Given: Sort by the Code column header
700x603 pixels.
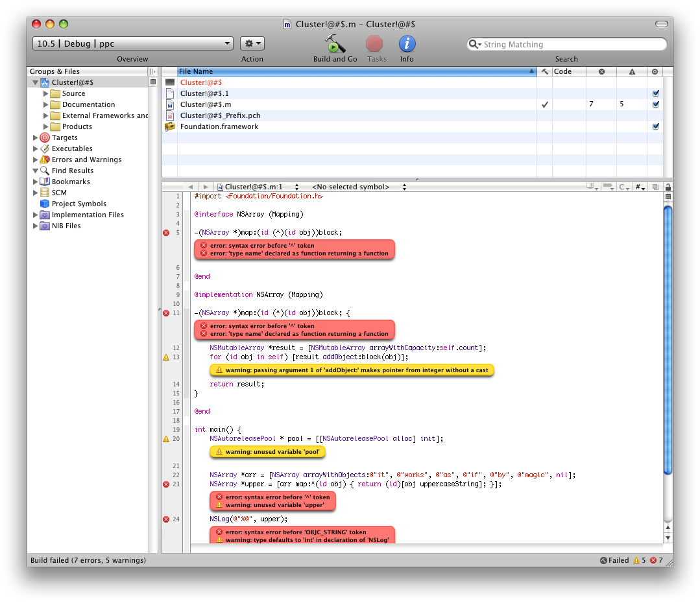Looking at the screenshot, I should [569, 71].
